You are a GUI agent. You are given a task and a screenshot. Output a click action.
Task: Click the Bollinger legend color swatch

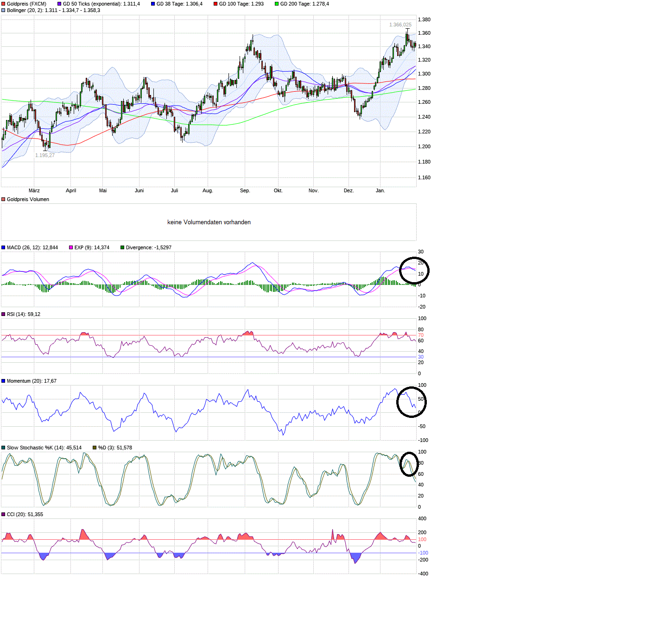tap(3, 10)
